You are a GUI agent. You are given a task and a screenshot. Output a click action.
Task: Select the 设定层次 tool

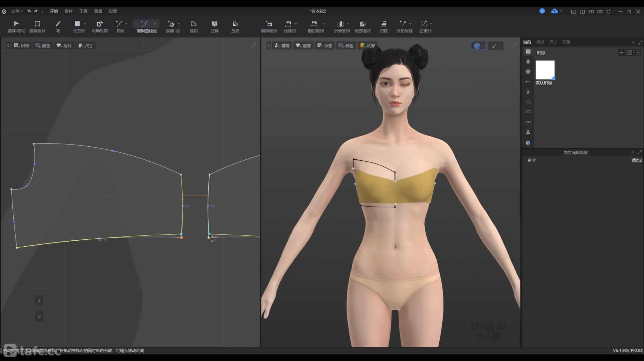pos(363,27)
